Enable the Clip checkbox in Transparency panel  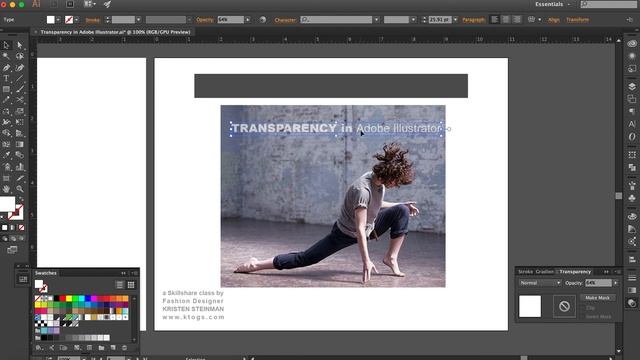click(x=582, y=308)
